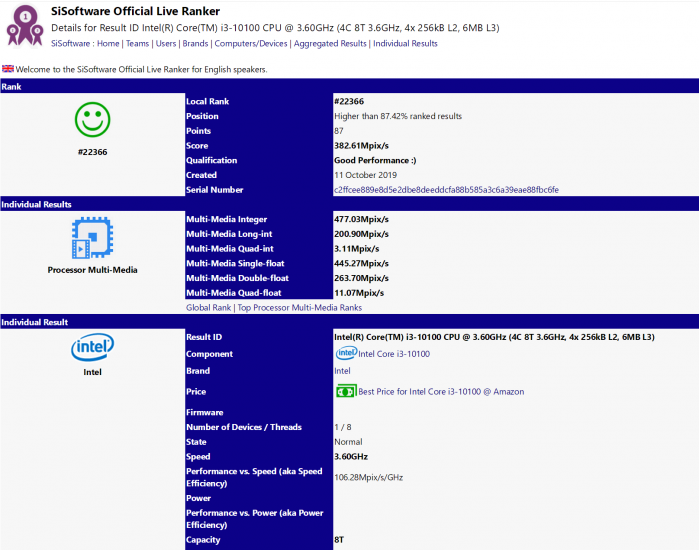This screenshot has width=700, height=550.
Task: Open the Intel Core i3-10100 component link
Action: tap(394, 354)
